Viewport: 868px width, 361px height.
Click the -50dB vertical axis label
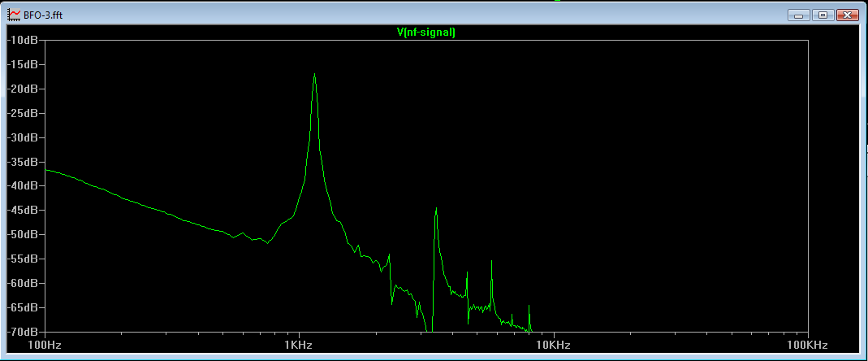(x=23, y=234)
